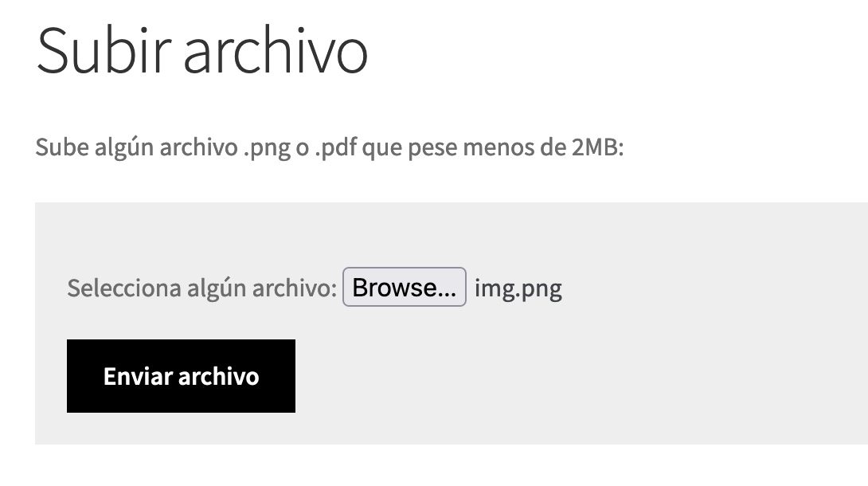Screen dimensions: 868x486
Task: Click the 'Subir archivo' page heading
Action: point(202,50)
